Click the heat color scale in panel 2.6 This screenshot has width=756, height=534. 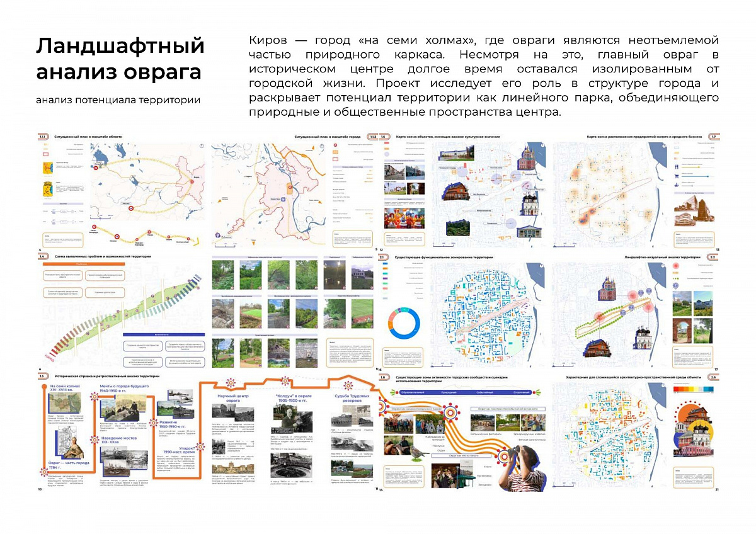coord(694,389)
